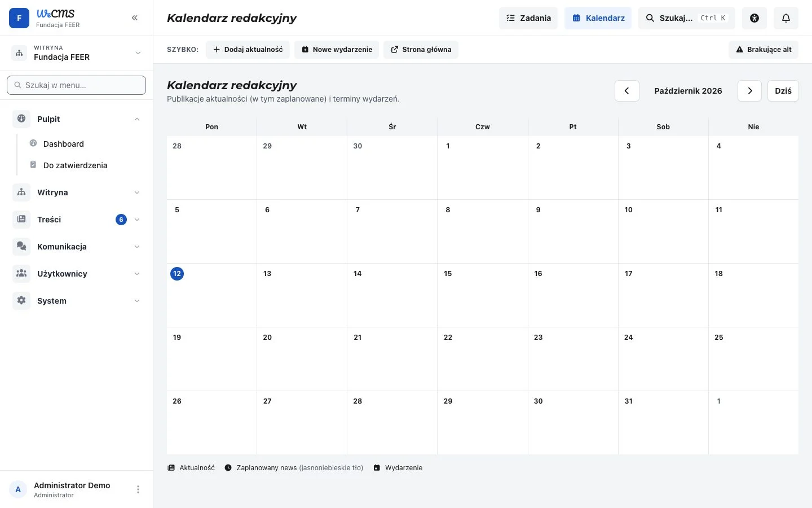The height and width of the screenshot is (508, 812).
Task: Click the Komunikacja chat bubbles icon
Action: [x=21, y=247]
